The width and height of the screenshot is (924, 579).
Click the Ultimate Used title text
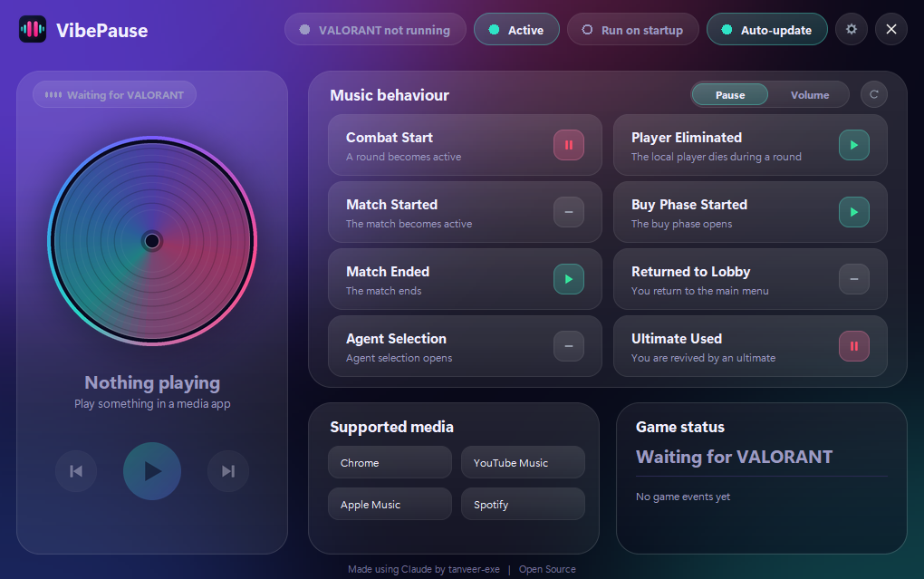[x=677, y=339]
